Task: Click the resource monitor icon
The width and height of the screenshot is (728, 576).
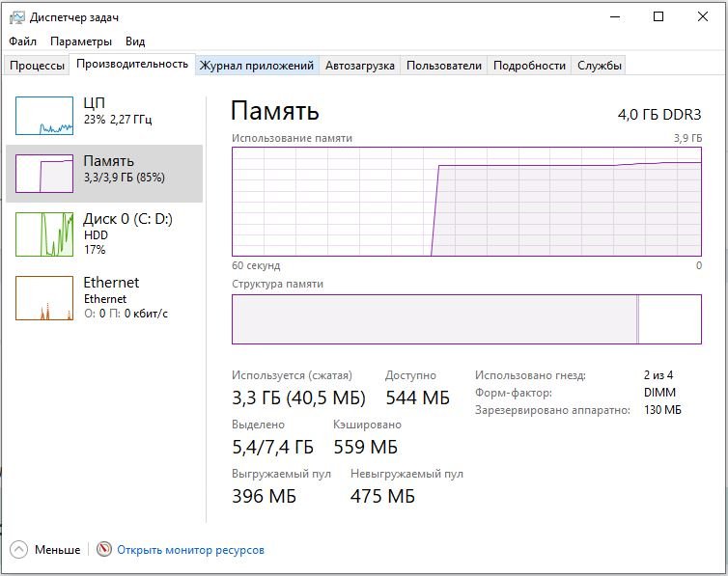Action: click(x=104, y=549)
